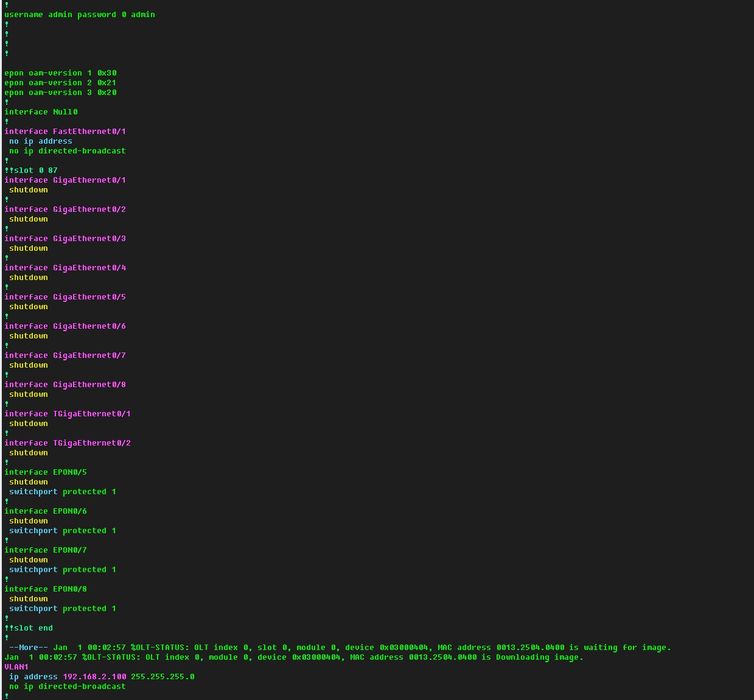Click the interface EPON0/7 line
The width and height of the screenshot is (754, 700).
[45, 550]
